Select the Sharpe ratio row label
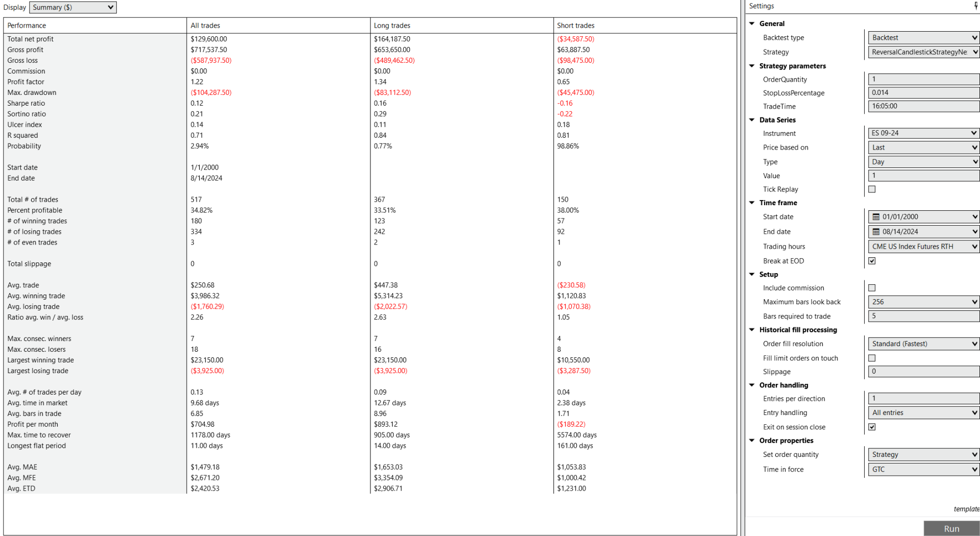The image size is (980, 536). click(26, 104)
